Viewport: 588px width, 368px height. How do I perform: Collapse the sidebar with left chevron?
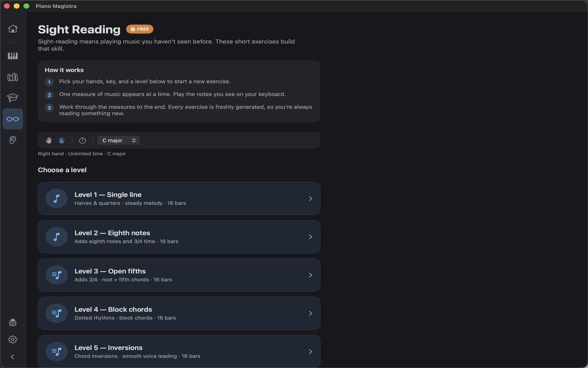click(13, 357)
